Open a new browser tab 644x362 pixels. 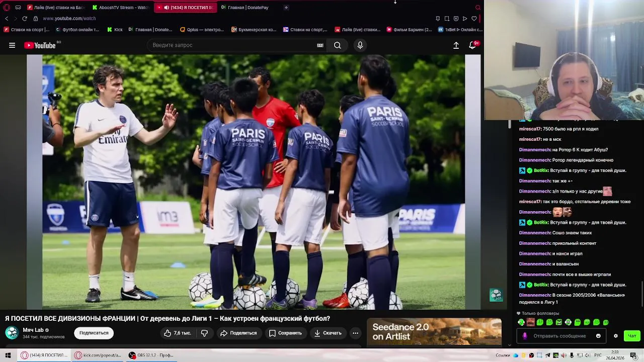(x=286, y=8)
